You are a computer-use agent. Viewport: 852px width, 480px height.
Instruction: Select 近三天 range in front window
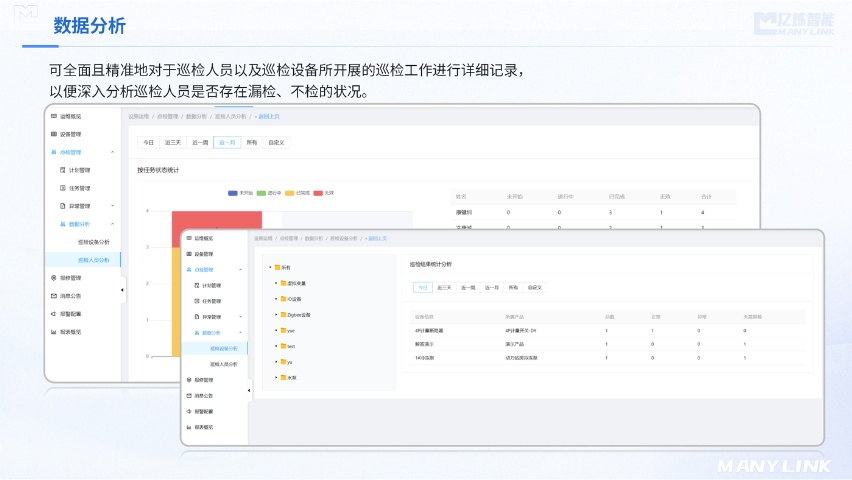click(444, 288)
